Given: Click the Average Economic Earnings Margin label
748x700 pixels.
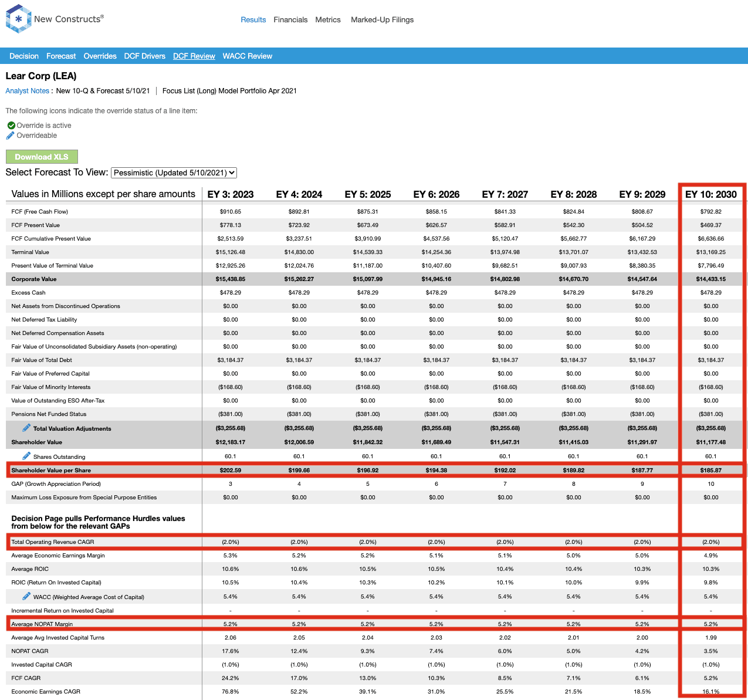Looking at the screenshot, I should coord(58,556).
